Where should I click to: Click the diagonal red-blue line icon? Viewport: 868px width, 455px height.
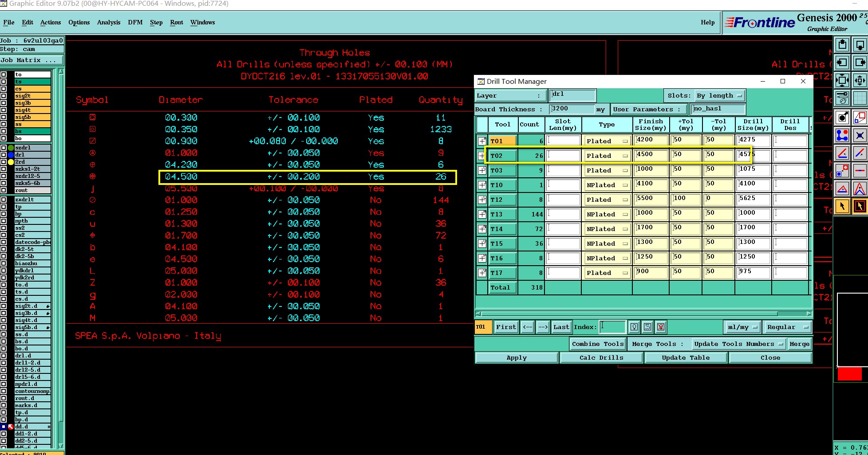click(x=860, y=153)
